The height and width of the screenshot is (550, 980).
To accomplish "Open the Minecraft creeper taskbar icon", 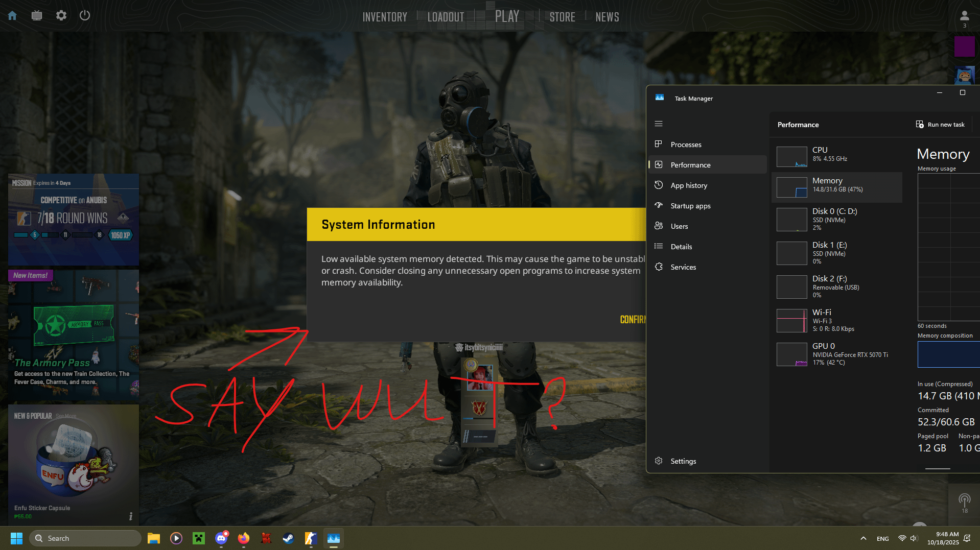I will 199,538.
